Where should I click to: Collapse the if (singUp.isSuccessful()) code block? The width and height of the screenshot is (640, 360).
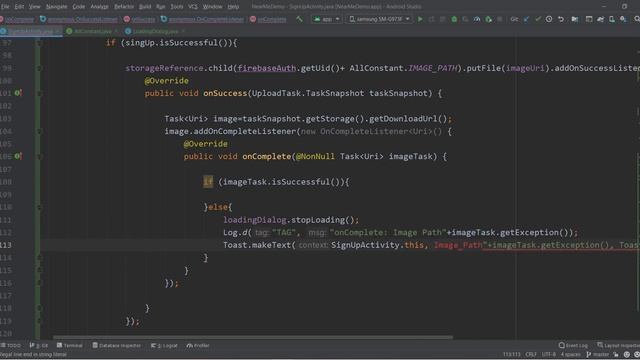tap(38, 43)
